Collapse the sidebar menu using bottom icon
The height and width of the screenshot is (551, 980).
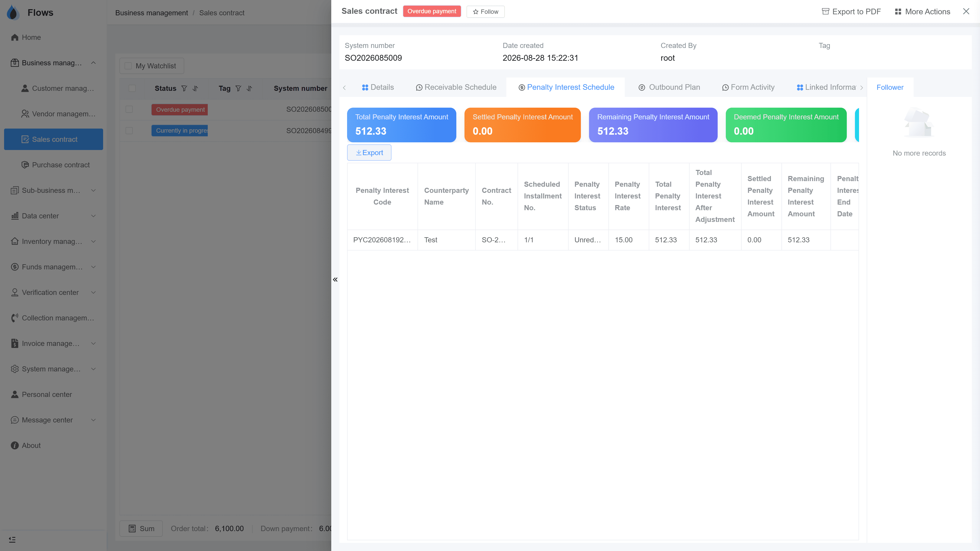[12, 540]
